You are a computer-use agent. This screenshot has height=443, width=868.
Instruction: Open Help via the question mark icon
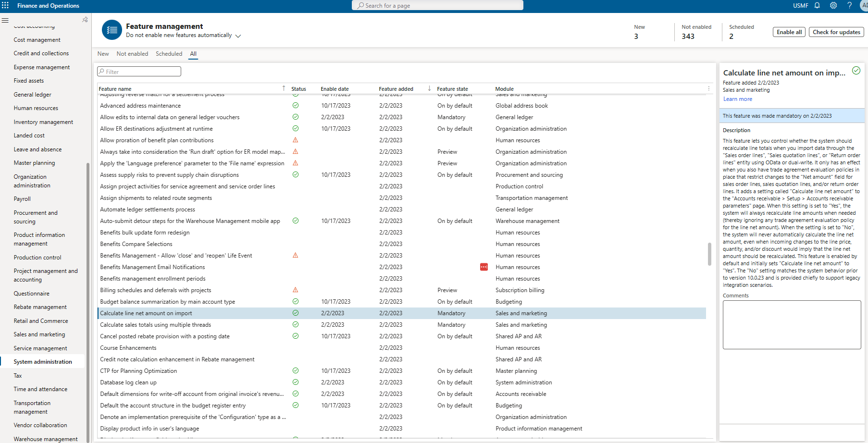849,5
